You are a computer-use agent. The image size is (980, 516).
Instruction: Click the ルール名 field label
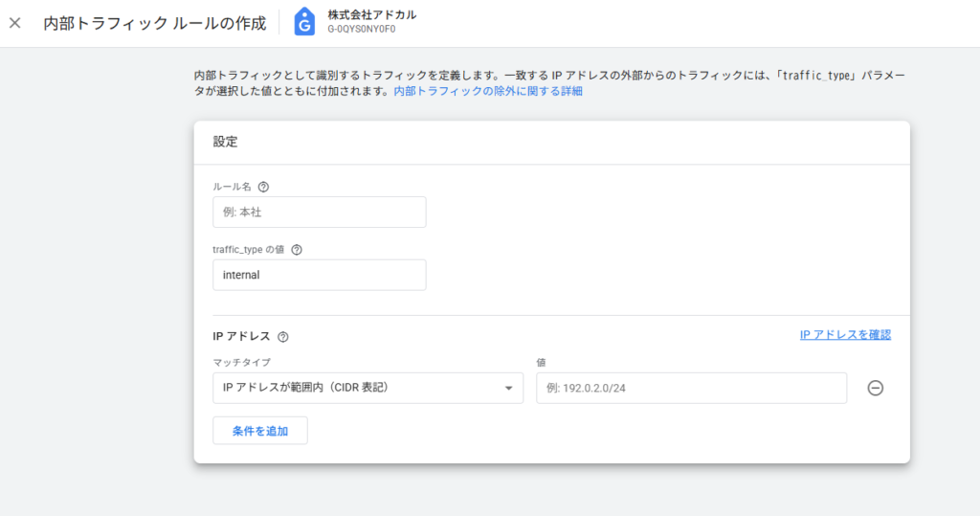232,187
